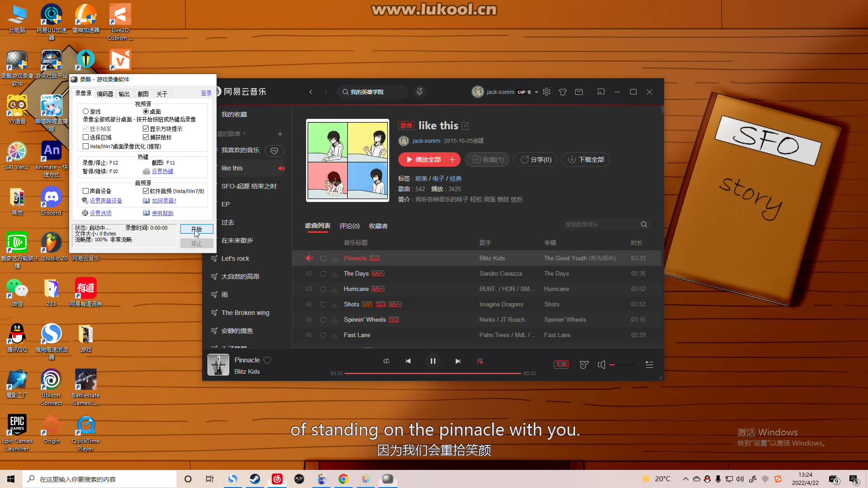The height and width of the screenshot is (488, 868).
Task: Open Let's rock playlist in sidebar
Action: pos(235,258)
